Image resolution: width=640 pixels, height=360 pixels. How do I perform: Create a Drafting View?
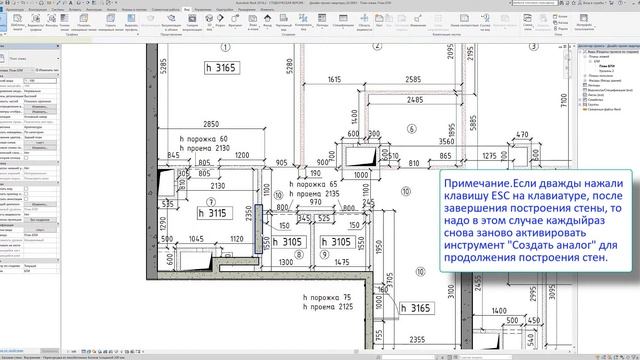[x=284, y=22]
